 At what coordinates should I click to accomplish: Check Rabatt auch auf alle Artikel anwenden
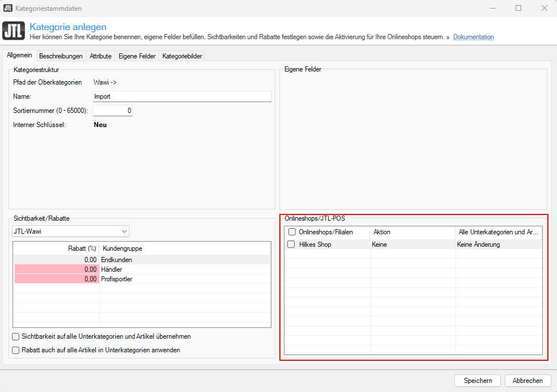16,350
